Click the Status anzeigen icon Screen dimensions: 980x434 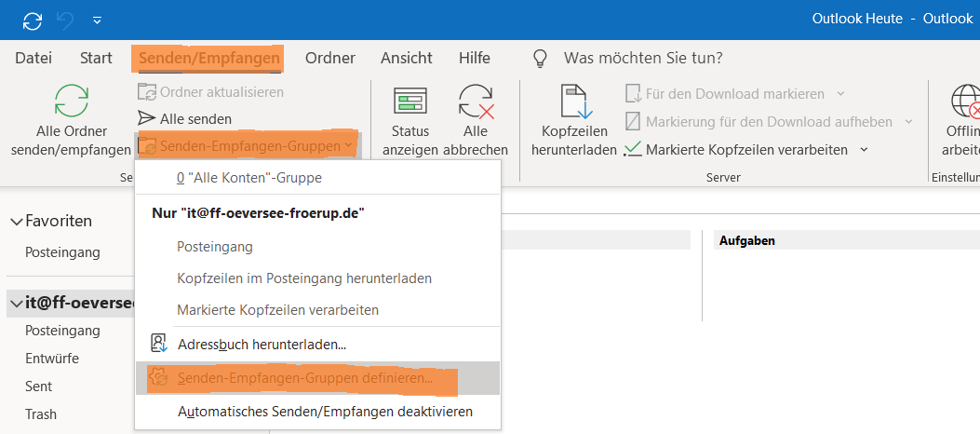[409, 101]
